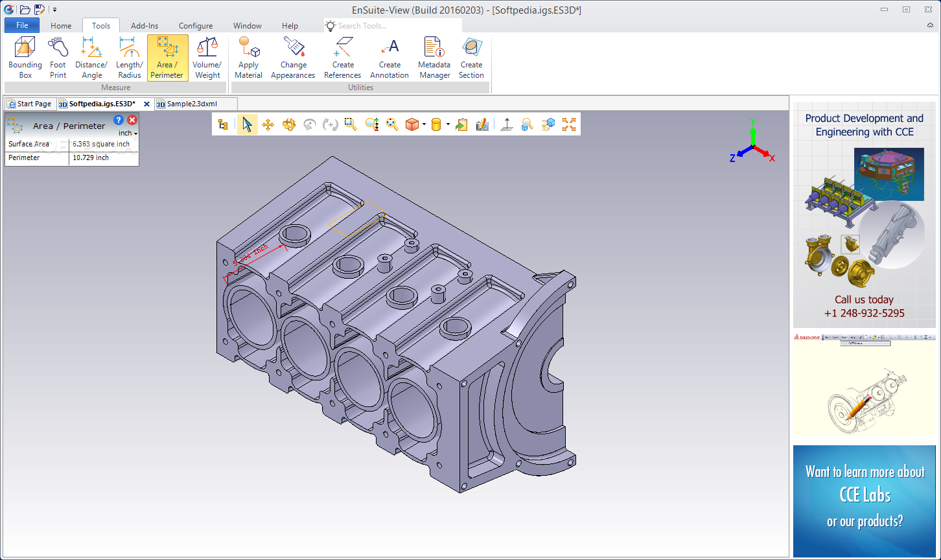This screenshot has width=941, height=560.
Task: Open help for Area / Perimeter panel
Action: pos(119,120)
